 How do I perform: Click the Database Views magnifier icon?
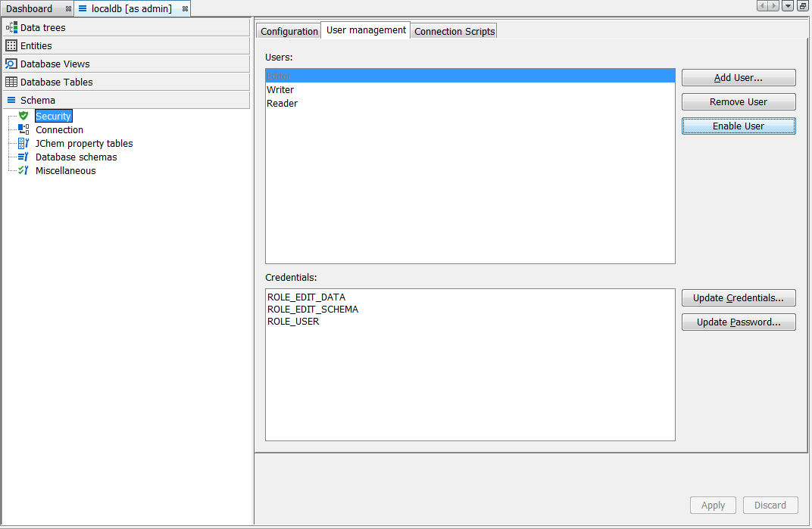pos(11,64)
